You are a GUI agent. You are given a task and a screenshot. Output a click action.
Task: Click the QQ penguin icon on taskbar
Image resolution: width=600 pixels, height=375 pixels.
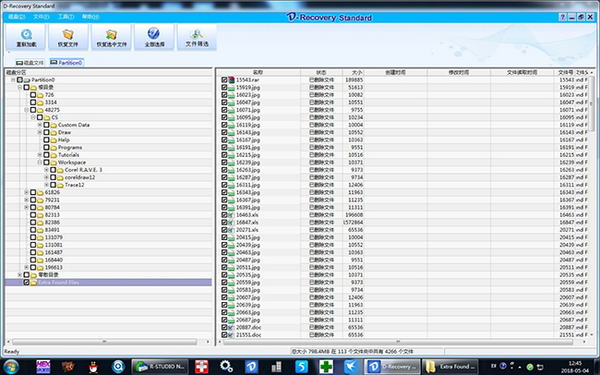coord(93,367)
